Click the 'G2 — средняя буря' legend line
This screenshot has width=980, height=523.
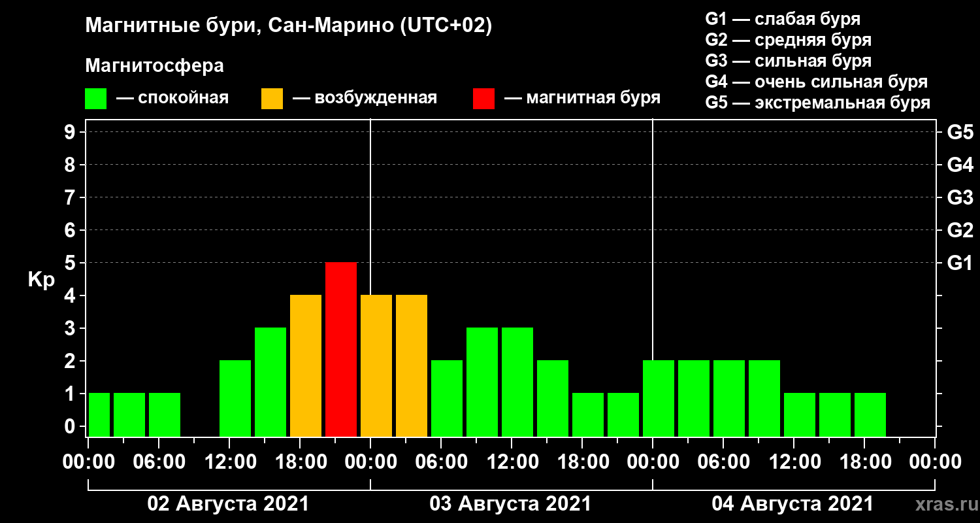click(x=788, y=40)
